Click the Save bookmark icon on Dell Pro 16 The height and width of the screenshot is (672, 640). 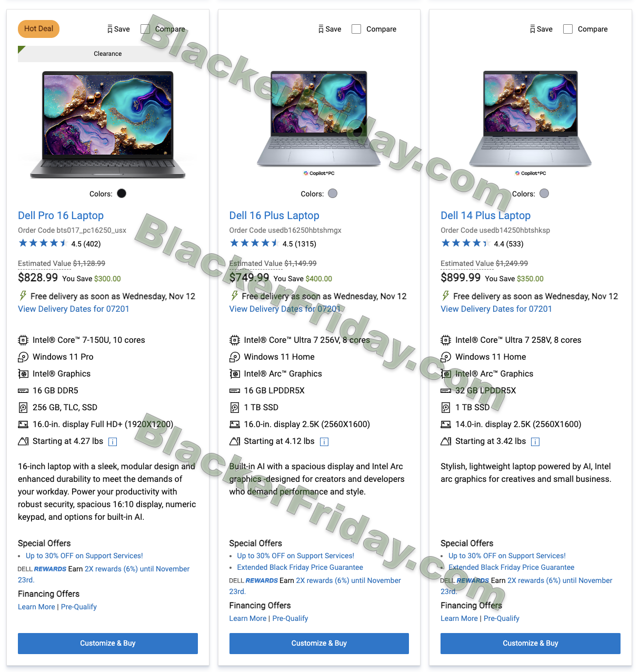pyautogui.click(x=109, y=29)
